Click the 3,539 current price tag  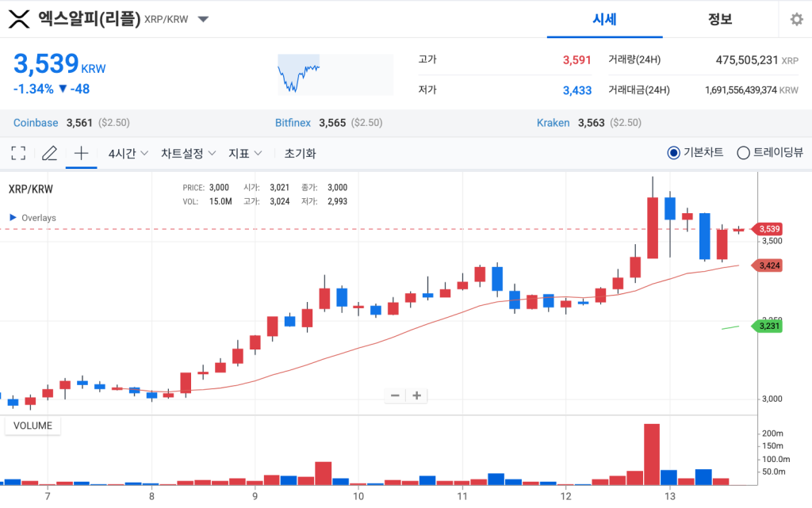[x=768, y=229]
